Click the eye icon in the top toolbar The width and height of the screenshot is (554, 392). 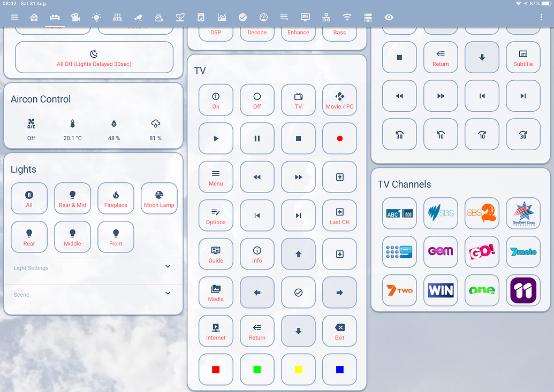pos(389,17)
